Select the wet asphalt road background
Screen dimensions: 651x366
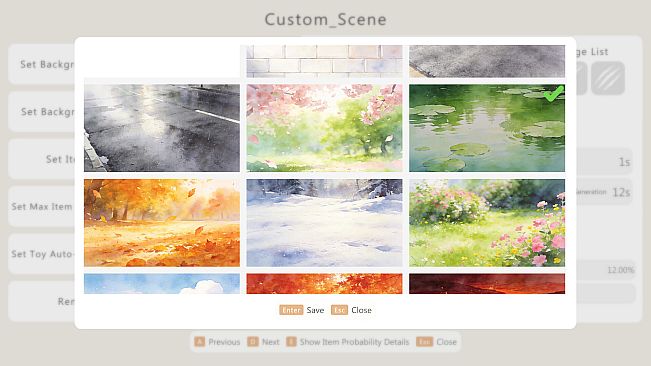(x=162, y=128)
